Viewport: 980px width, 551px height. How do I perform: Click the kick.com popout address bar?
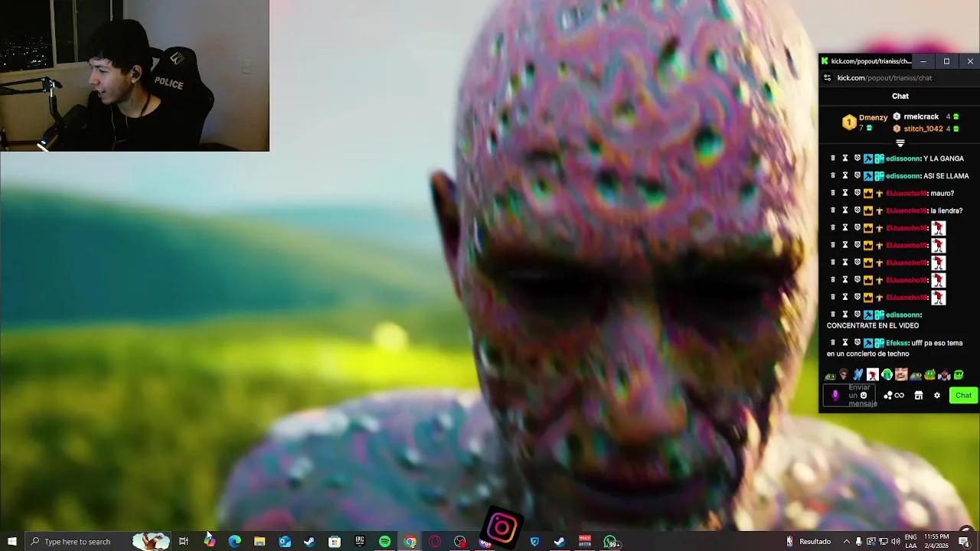tap(884, 78)
